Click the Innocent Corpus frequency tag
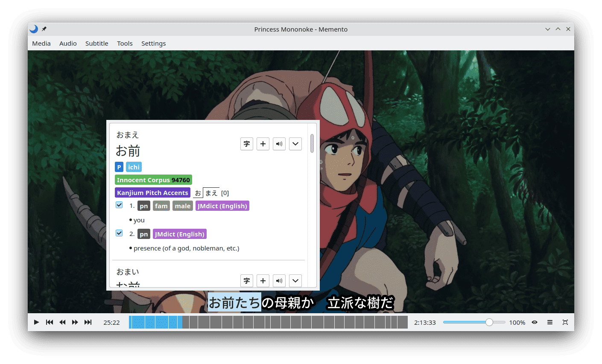Screen dimensions: 602x364 pos(153,180)
